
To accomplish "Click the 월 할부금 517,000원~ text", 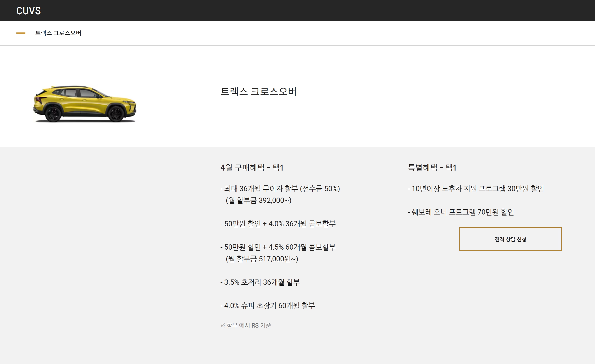I will pyautogui.click(x=262, y=259).
